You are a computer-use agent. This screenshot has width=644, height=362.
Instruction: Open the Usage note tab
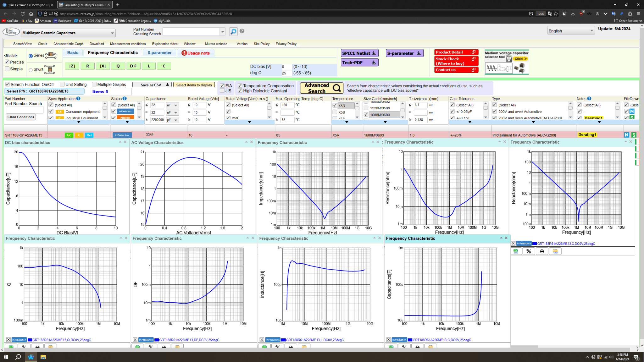click(196, 53)
